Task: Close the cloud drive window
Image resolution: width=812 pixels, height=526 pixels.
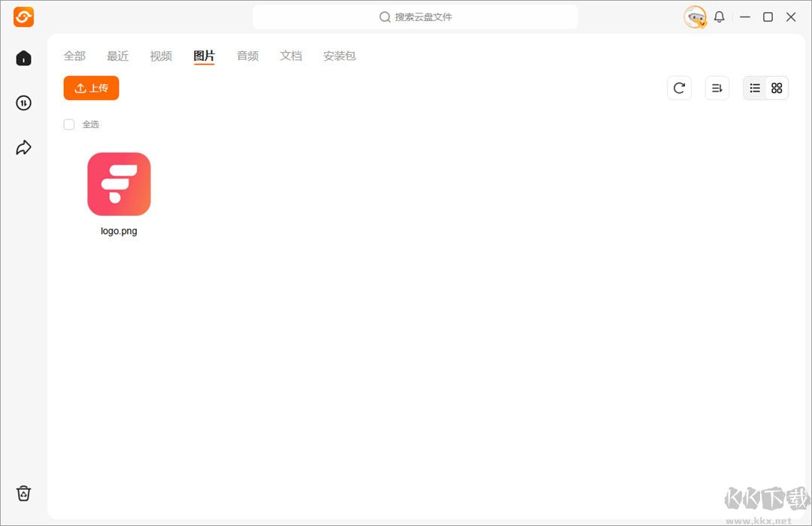Action: point(791,17)
